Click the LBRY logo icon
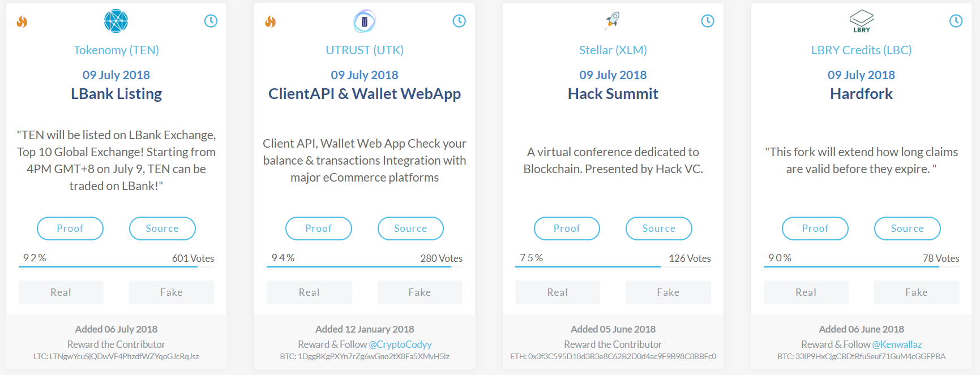This screenshot has width=980, height=375. tap(861, 21)
